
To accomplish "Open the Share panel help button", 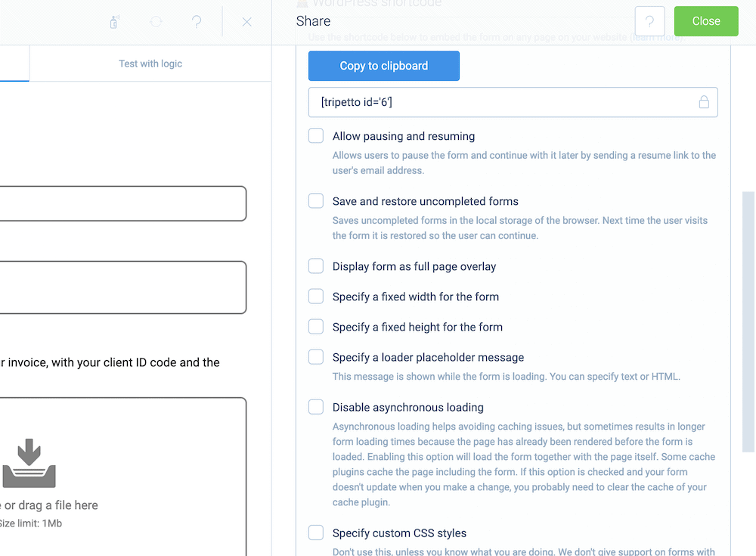I will coord(649,21).
